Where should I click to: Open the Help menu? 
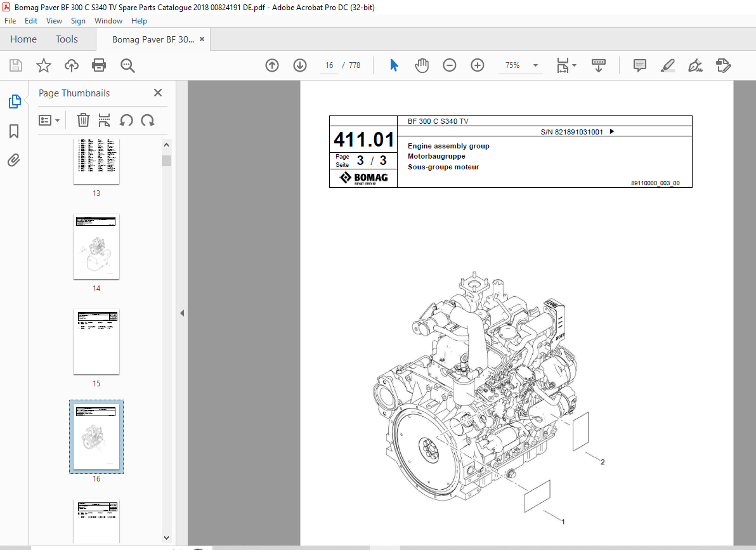click(x=139, y=21)
